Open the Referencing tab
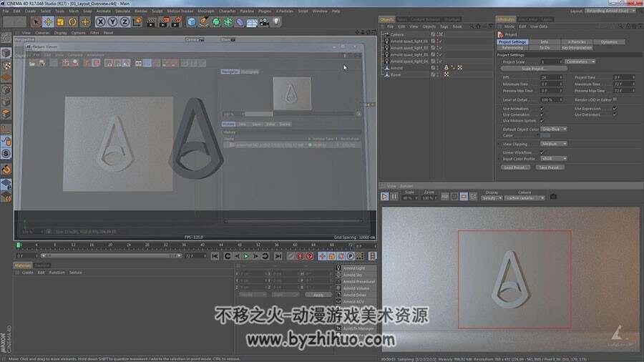The width and height of the screenshot is (644, 362). tap(512, 48)
